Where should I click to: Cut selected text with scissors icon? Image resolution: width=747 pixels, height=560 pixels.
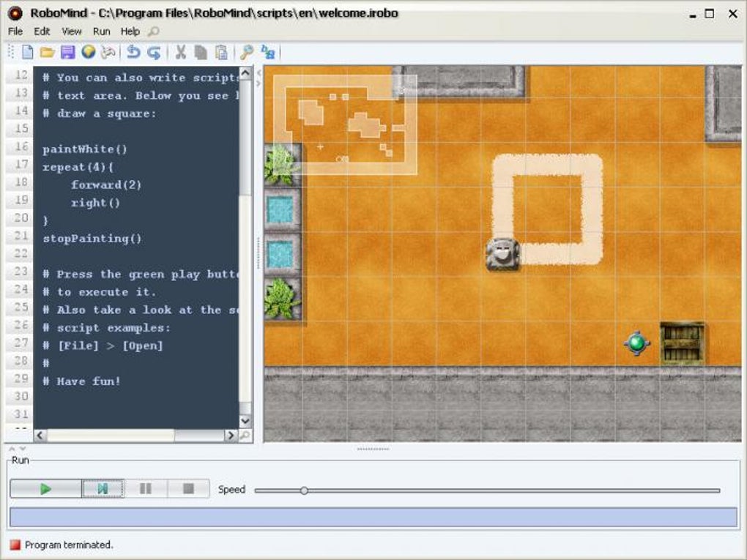tap(180, 52)
